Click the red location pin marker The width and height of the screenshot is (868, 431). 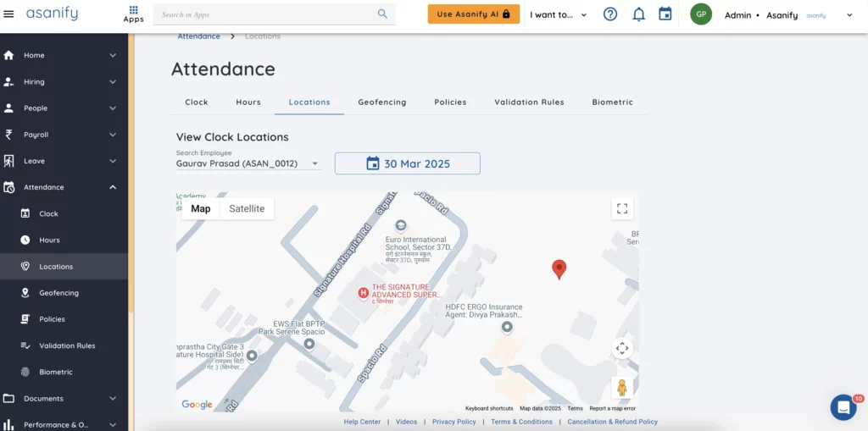(559, 269)
